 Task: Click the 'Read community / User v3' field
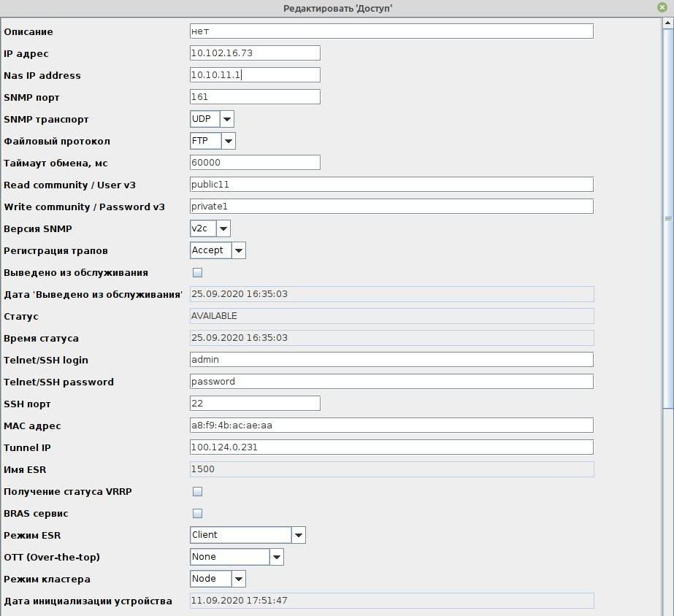coord(391,185)
